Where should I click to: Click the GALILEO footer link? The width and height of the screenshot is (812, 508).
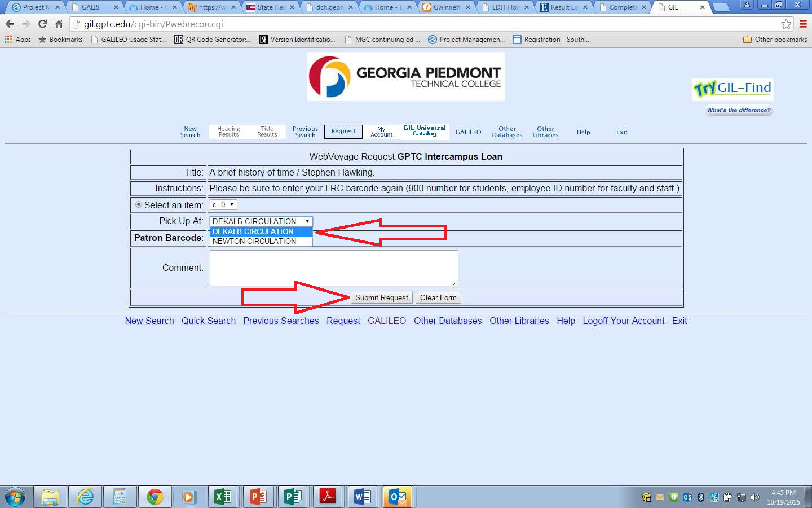tap(387, 321)
